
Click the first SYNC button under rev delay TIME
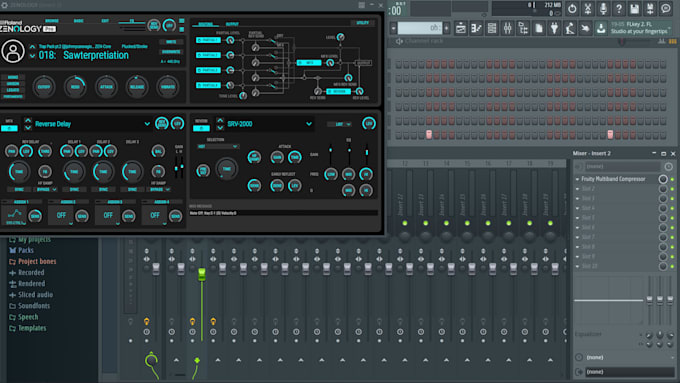click(19, 190)
